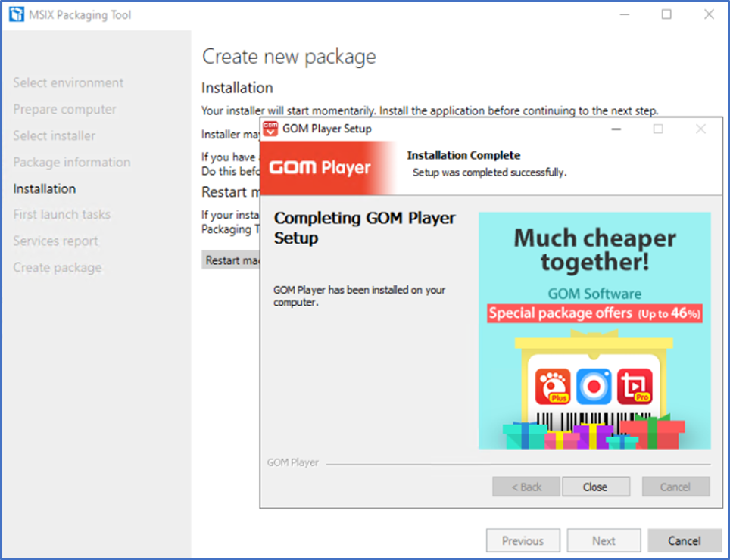Open the Prepare computer step
This screenshot has width=730, height=560.
pos(64,109)
